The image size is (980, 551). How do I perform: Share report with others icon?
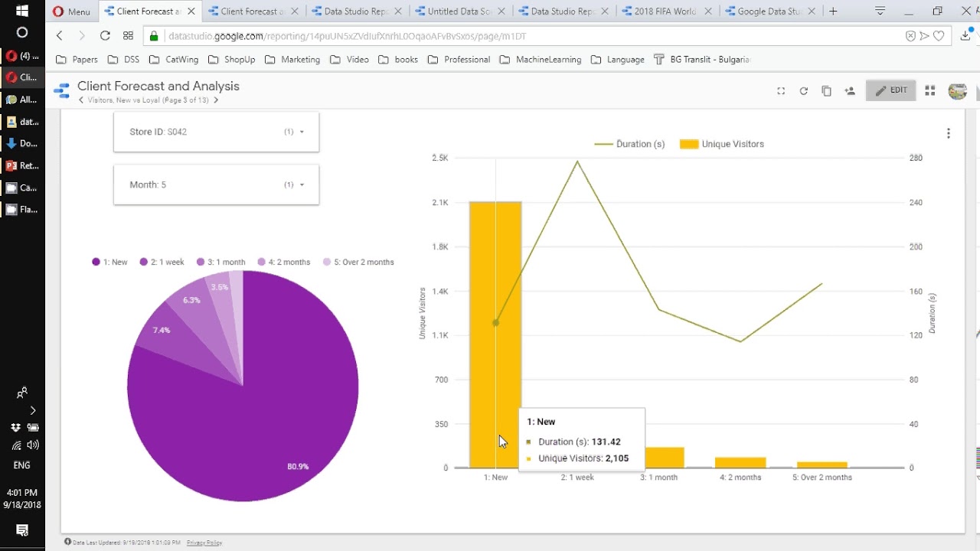pyautogui.click(x=850, y=91)
